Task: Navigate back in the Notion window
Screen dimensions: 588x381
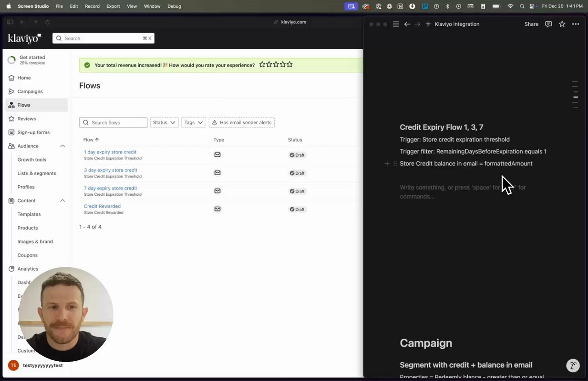Action: pos(407,24)
